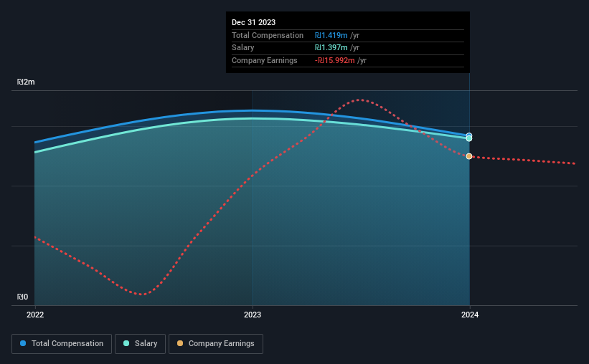Click the blue dot in Total Compensation legend
Image resolution: width=589 pixels, height=364 pixels.
tap(23, 343)
